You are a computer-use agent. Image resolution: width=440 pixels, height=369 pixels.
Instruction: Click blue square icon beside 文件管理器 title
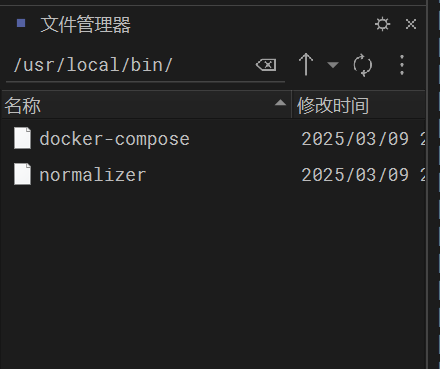[x=21, y=23]
